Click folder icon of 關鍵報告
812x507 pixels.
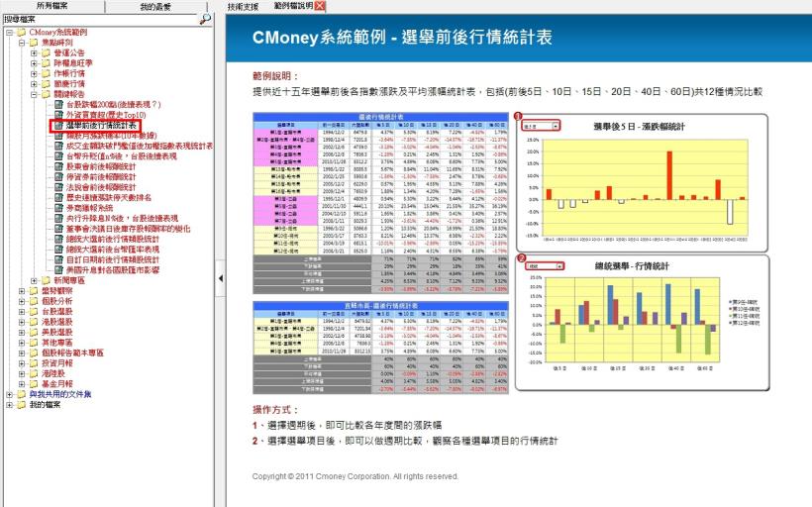click(x=47, y=94)
